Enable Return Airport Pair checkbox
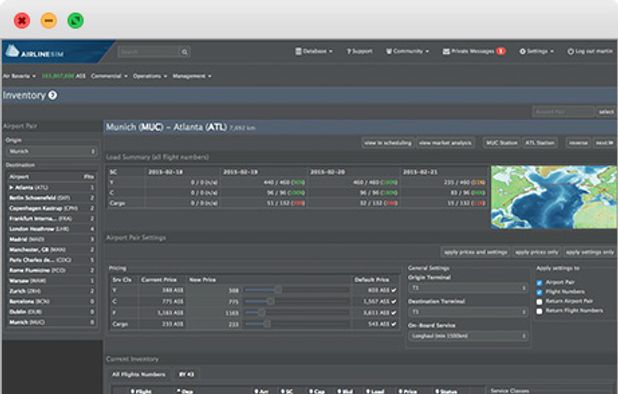 pyautogui.click(x=539, y=301)
